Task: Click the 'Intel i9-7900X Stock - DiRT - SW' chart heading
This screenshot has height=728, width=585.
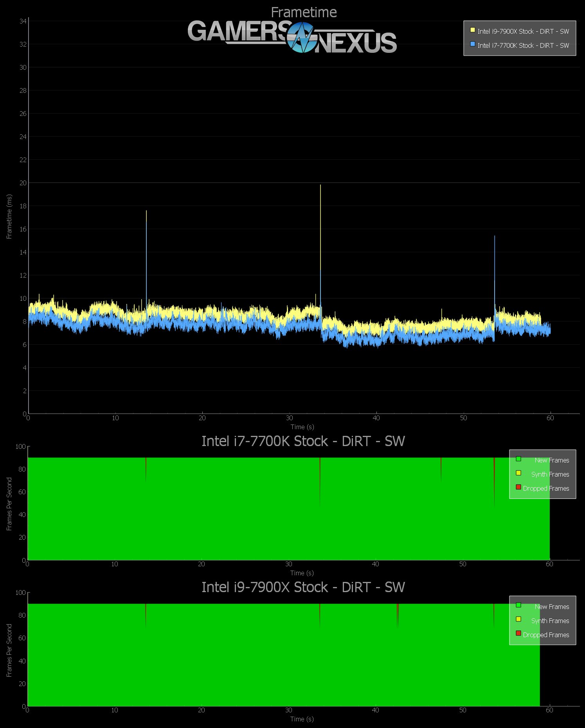Action: pos(303,587)
